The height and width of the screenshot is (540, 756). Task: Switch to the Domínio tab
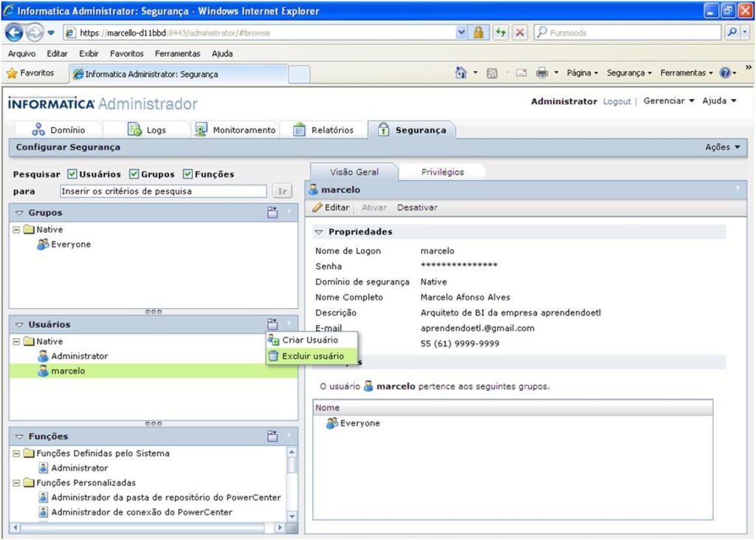coord(58,130)
